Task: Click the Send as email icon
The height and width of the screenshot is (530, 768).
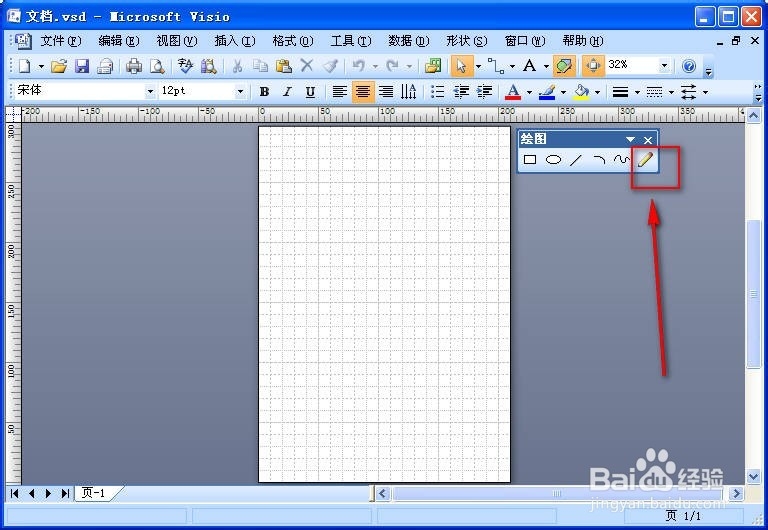Action: pyautogui.click(x=105, y=66)
